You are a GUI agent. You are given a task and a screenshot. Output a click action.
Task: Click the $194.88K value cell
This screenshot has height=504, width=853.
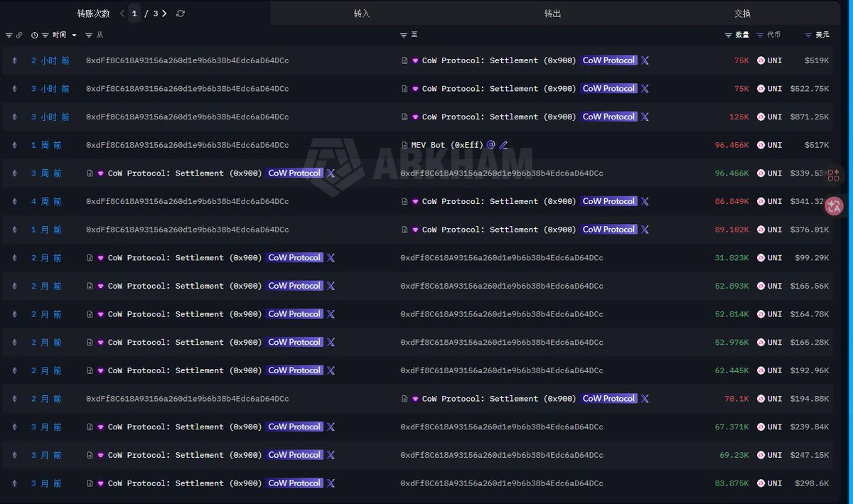(x=809, y=399)
